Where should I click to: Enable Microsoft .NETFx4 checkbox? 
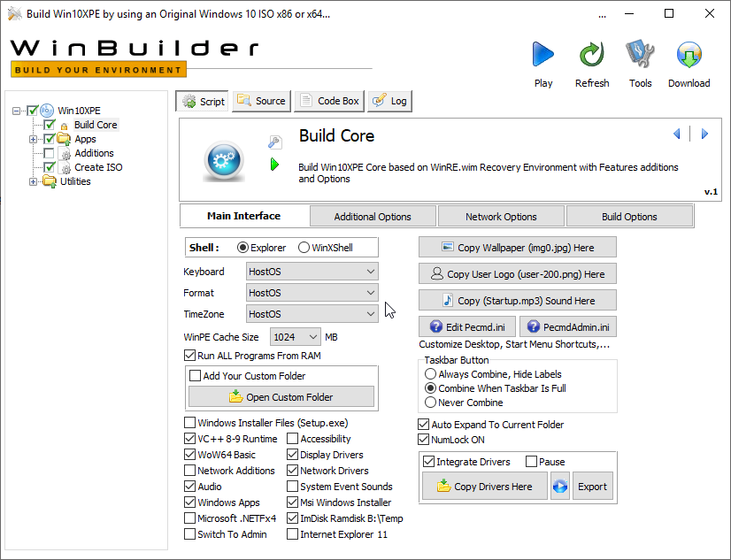[x=189, y=518]
